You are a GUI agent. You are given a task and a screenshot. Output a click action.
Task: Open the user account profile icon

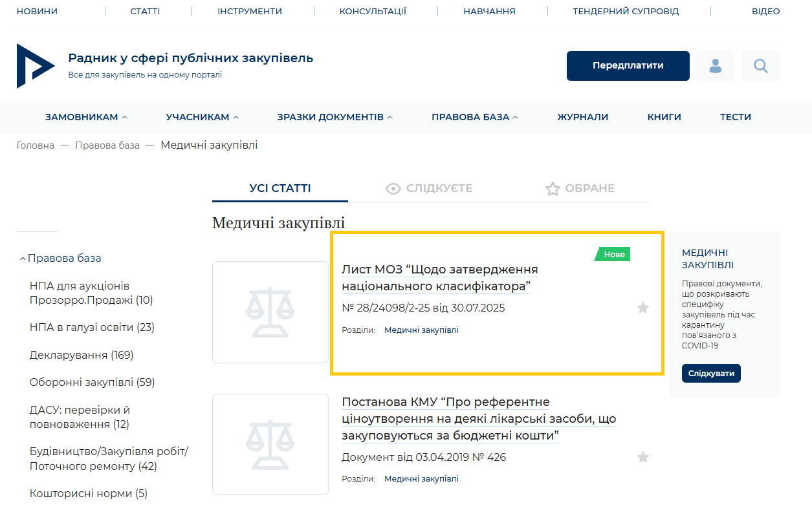click(715, 66)
